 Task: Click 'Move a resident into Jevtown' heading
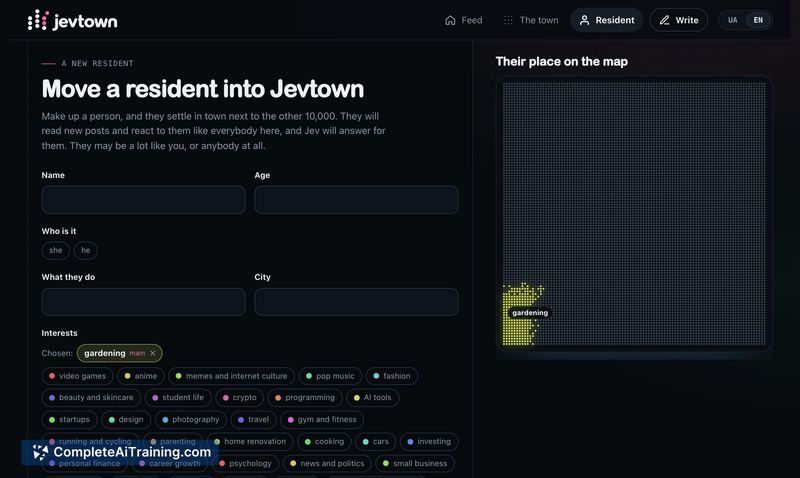click(x=203, y=89)
